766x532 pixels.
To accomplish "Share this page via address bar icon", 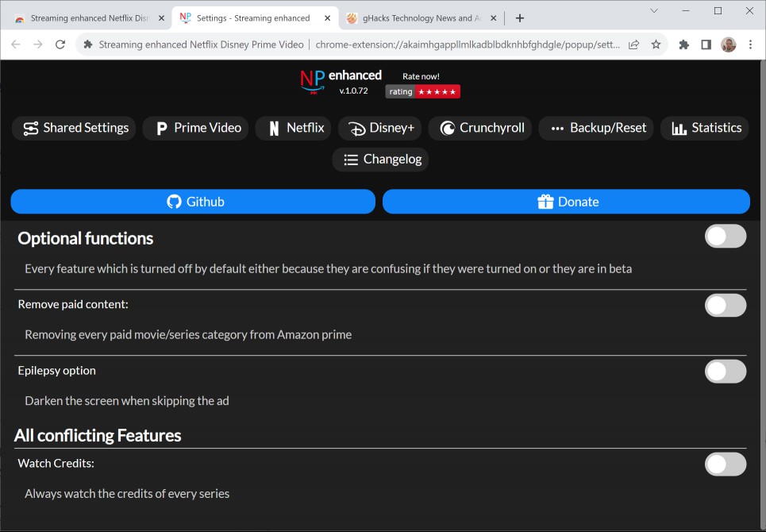I will [633, 44].
